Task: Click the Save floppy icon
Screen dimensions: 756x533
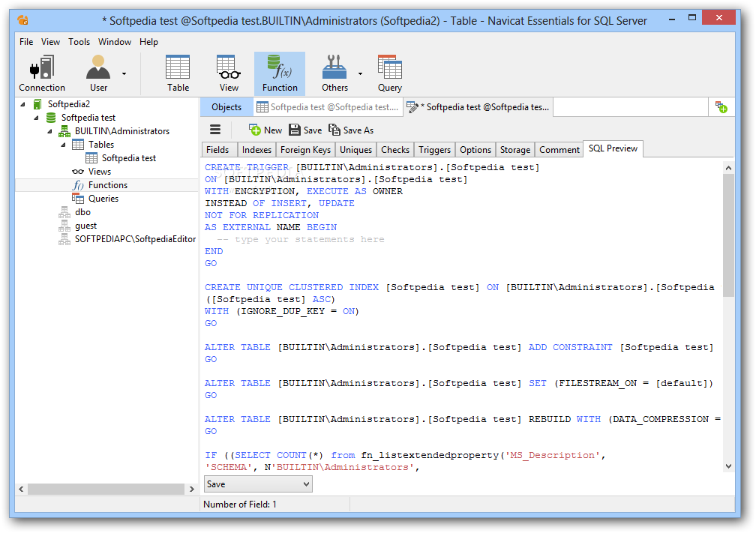Action: click(x=294, y=130)
